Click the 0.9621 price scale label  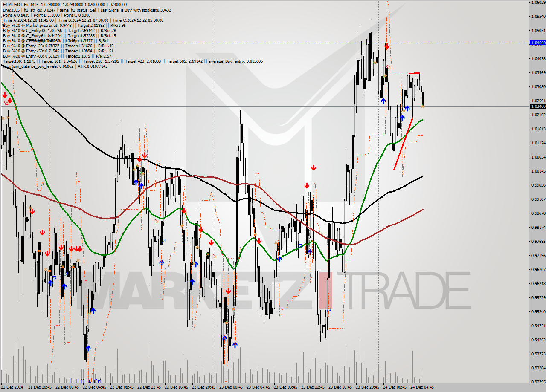[538, 283]
